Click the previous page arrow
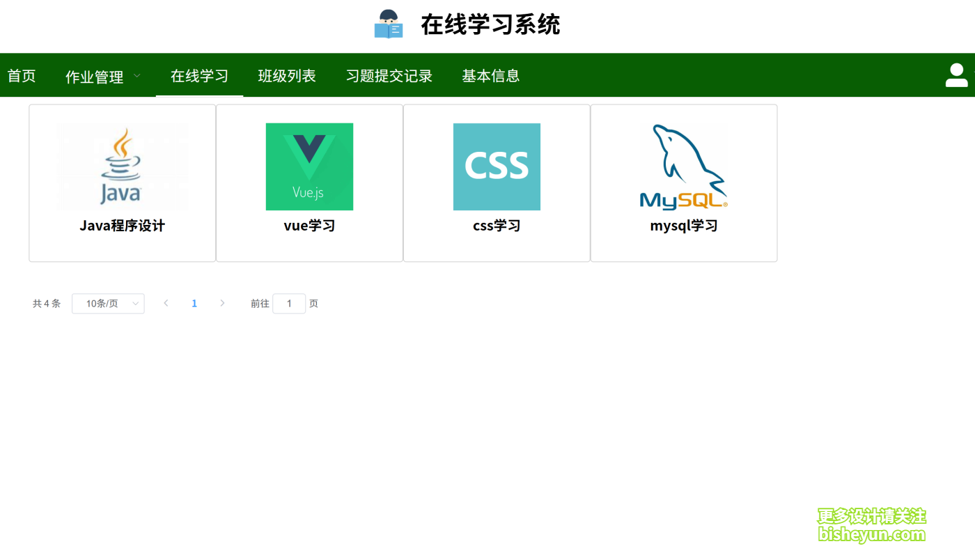Viewport: 975px width, 560px height. (x=166, y=303)
